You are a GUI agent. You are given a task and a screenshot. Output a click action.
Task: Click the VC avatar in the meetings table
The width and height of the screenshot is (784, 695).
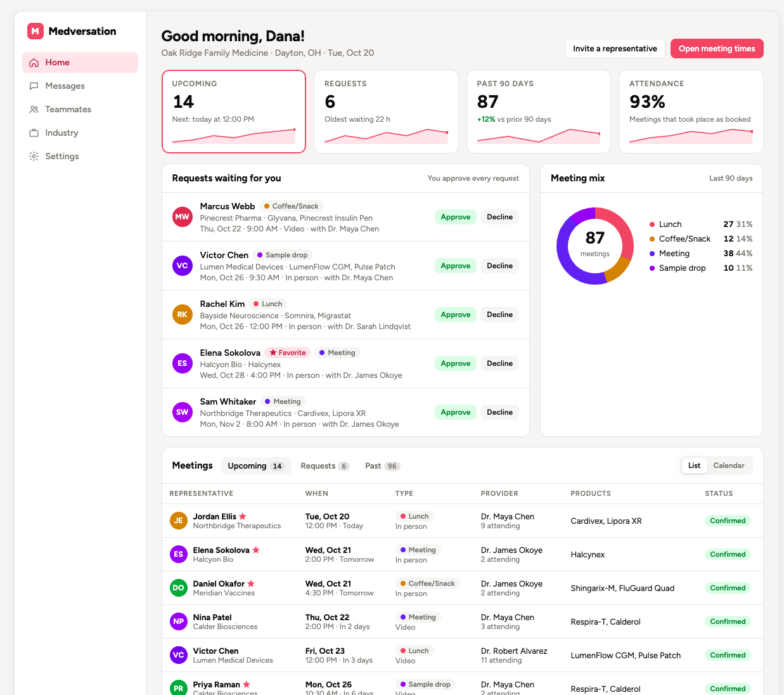tap(179, 655)
